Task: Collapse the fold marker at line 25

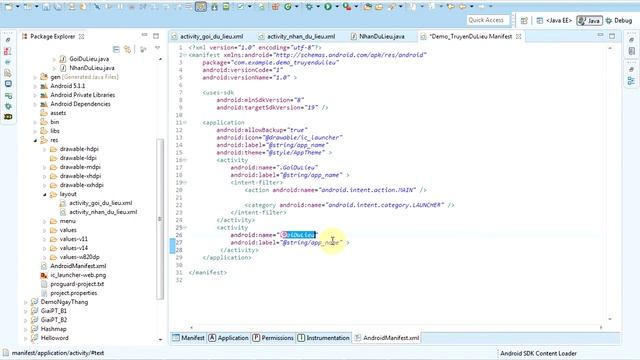Action: click(185, 227)
